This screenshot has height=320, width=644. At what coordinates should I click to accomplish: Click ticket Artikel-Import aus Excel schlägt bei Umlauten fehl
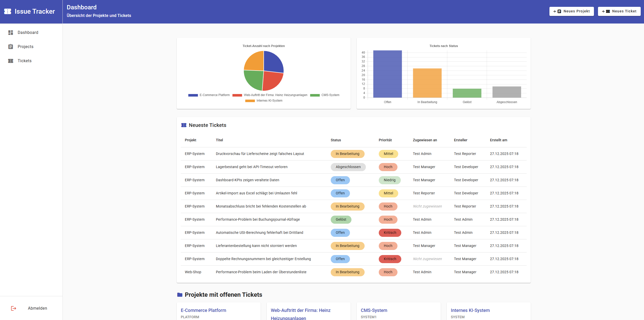tap(256, 193)
